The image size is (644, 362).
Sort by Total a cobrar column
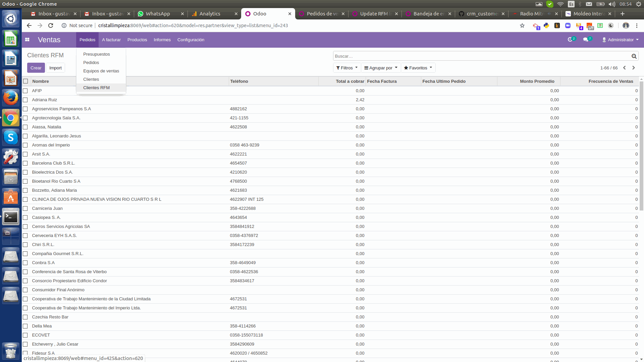[x=342, y=81]
